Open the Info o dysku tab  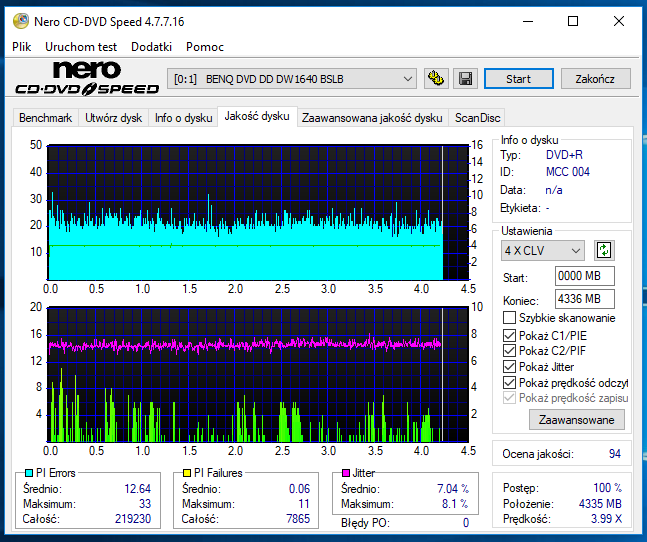(183, 118)
